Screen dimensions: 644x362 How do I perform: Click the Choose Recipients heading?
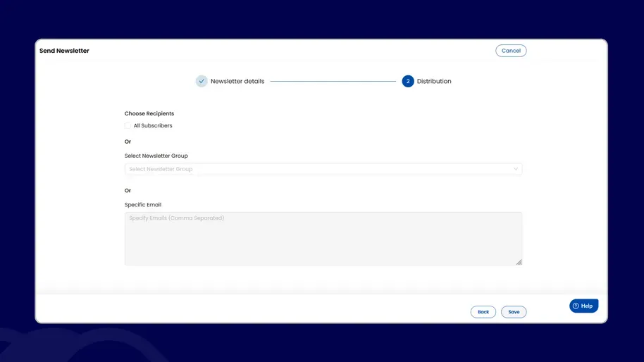(x=149, y=113)
